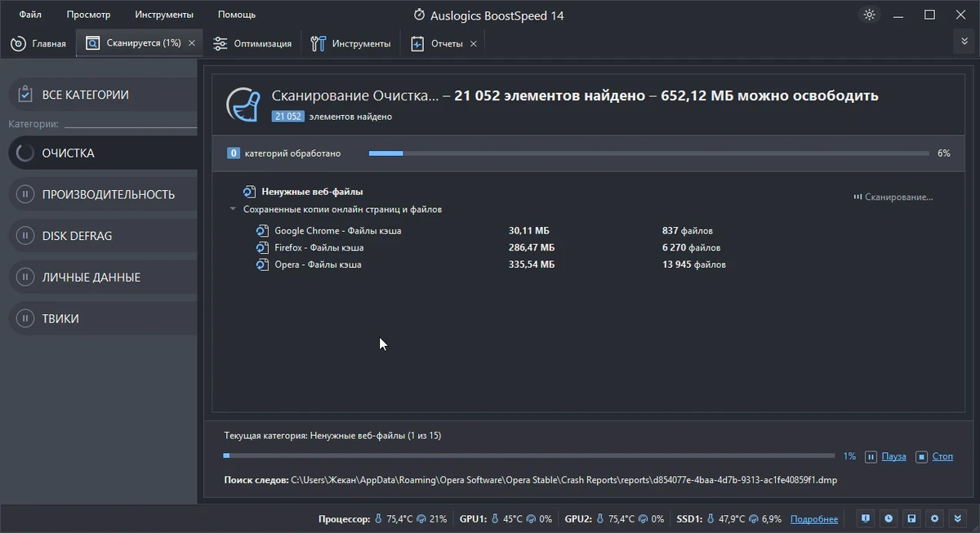Switch to the Оптимизация tab

[252, 43]
